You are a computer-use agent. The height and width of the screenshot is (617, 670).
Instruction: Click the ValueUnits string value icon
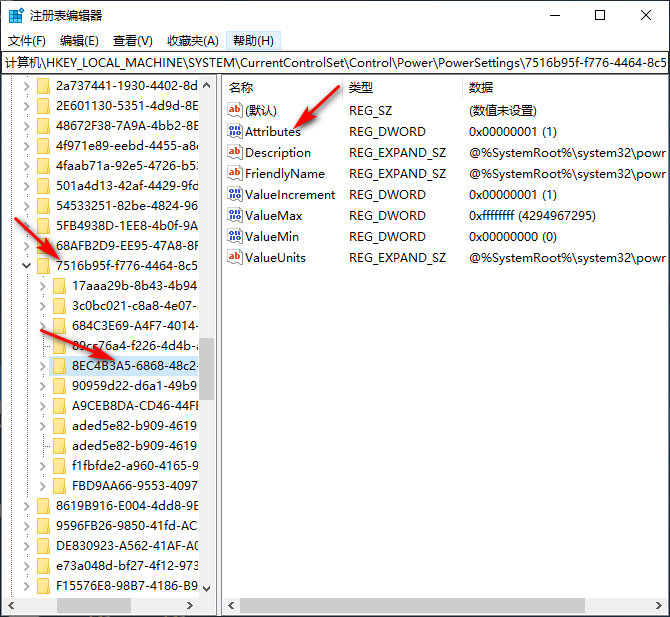pyautogui.click(x=235, y=257)
